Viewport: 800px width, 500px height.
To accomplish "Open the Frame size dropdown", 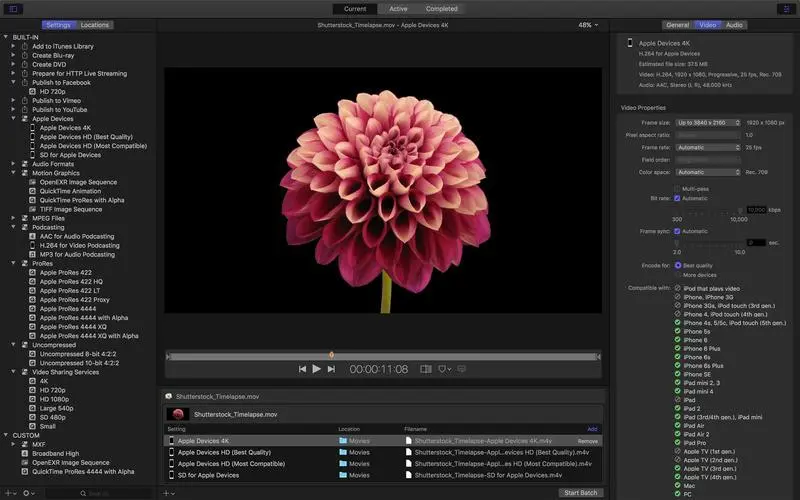I will 708,122.
